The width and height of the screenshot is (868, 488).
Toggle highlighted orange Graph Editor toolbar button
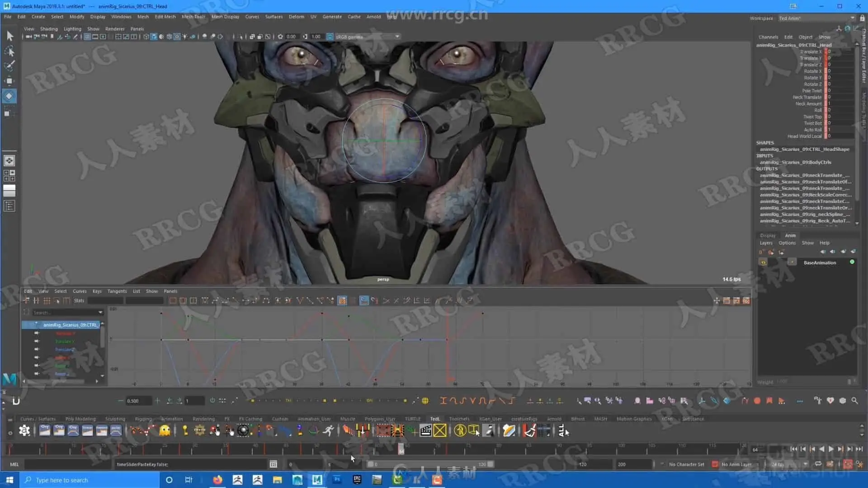click(342, 300)
